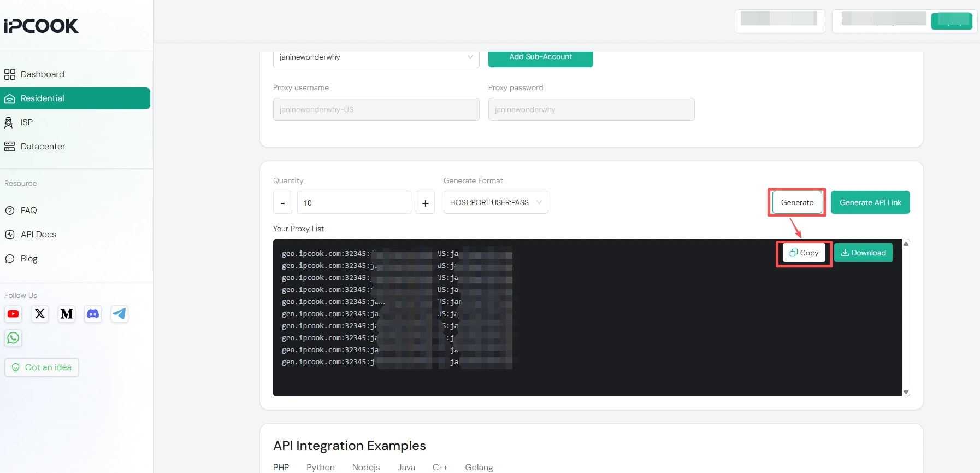Open the Medium icon link
The width and height of the screenshot is (980, 473).
click(x=67, y=314)
